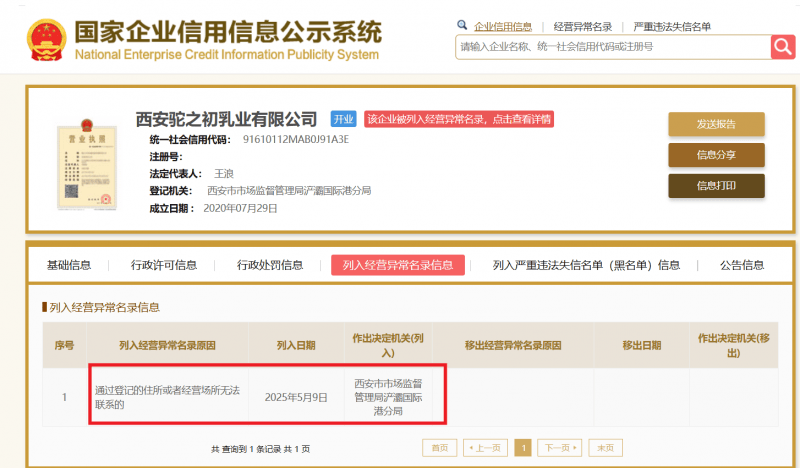This screenshot has height=468, width=800.
Task: Click the site title 国家企业信用信息公示系统
Action: click(x=228, y=32)
